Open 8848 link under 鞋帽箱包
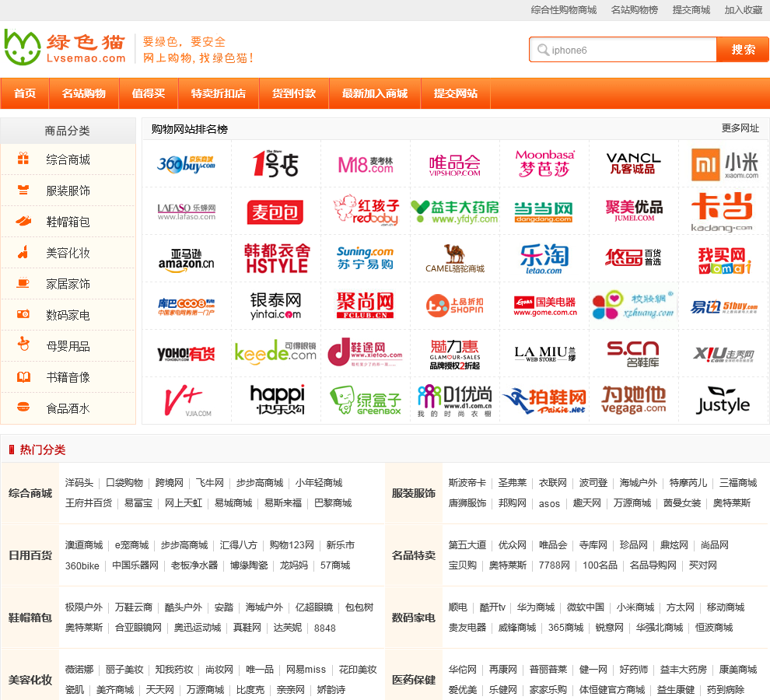 coord(324,628)
